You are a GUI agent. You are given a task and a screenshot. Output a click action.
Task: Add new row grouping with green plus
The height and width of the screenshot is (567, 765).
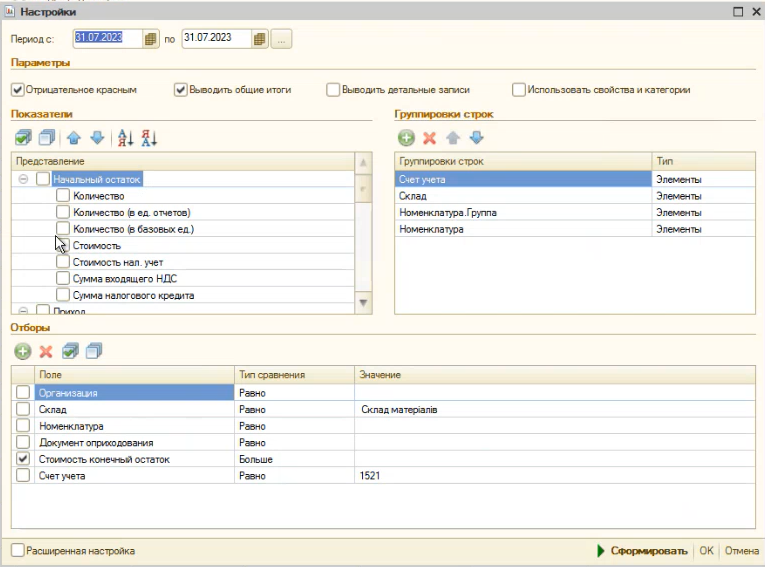406,138
